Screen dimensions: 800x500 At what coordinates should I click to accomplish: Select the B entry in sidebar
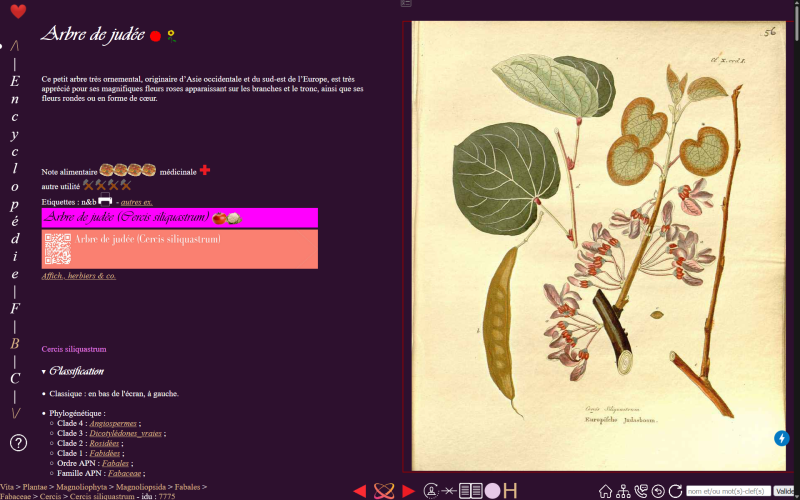pyautogui.click(x=15, y=344)
